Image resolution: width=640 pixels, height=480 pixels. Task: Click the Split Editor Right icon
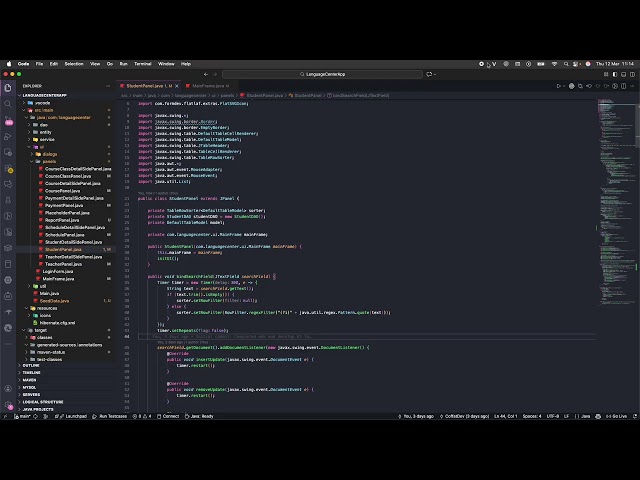pyautogui.click(x=623, y=86)
